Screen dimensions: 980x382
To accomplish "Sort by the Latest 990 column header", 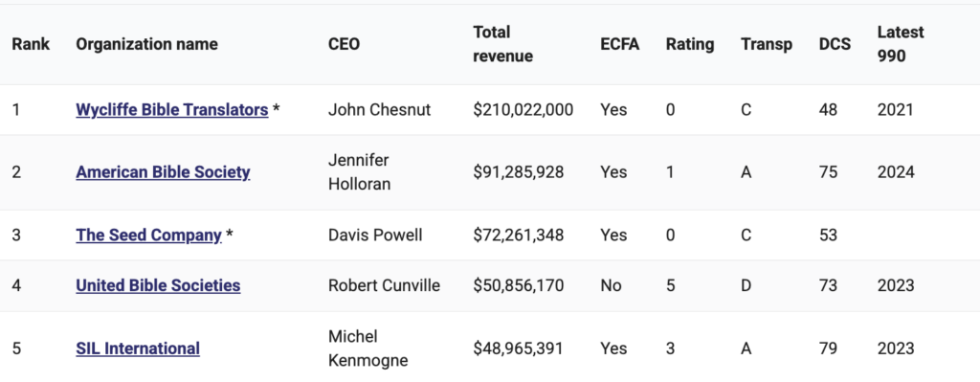I will (x=901, y=44).
